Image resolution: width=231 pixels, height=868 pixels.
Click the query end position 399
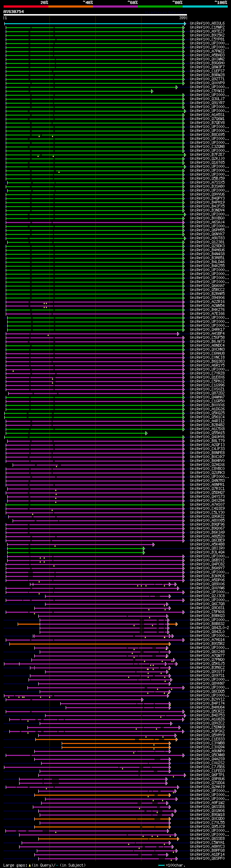point(182,18)
